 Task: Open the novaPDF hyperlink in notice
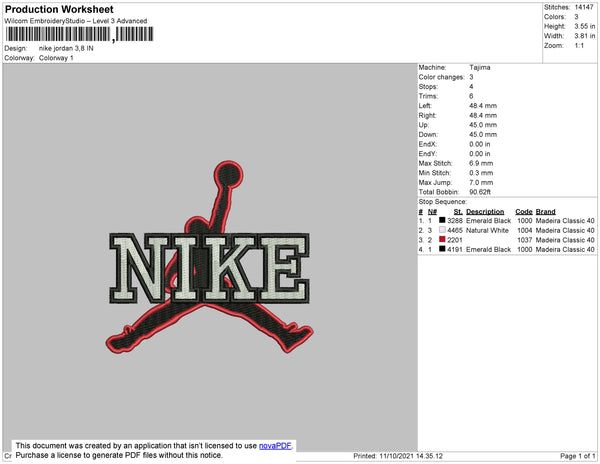[275, 446]
